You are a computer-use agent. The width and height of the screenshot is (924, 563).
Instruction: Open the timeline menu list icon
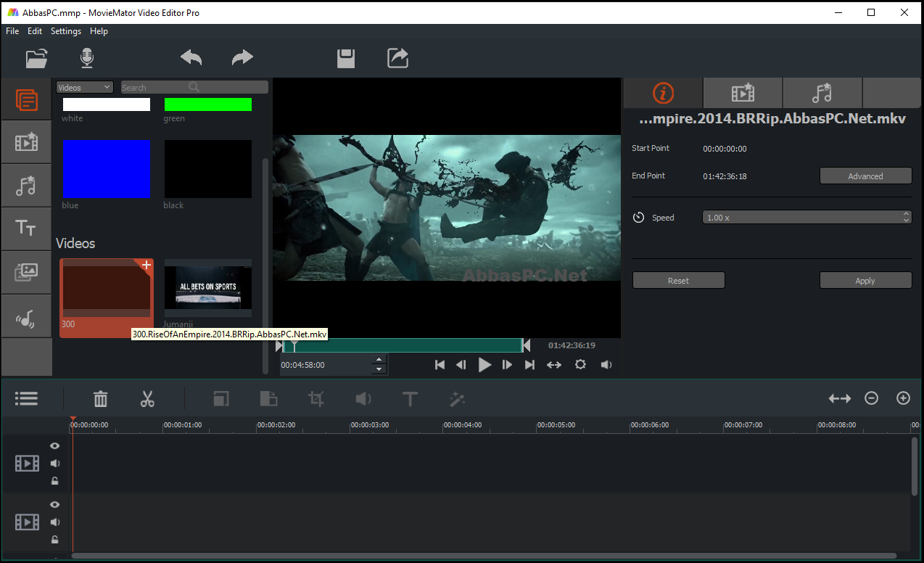pos(26,398)
